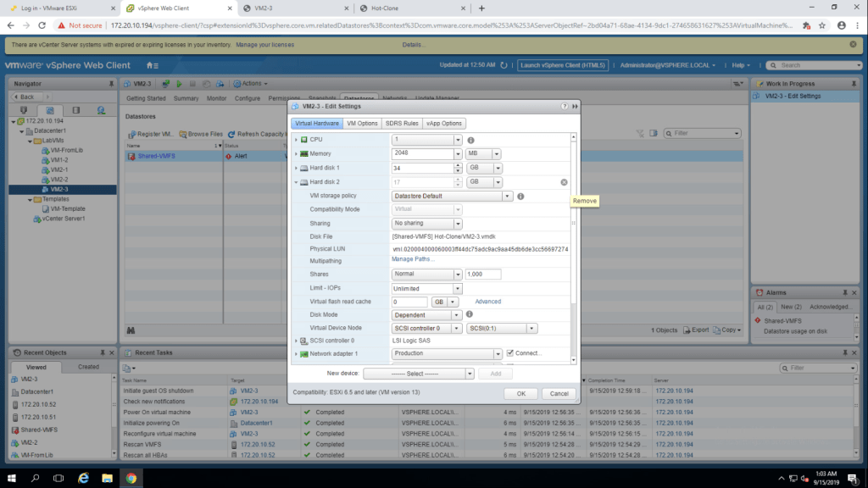Switch to the SDRS Rules tab

pyautogui.click(x=402, y=124)
